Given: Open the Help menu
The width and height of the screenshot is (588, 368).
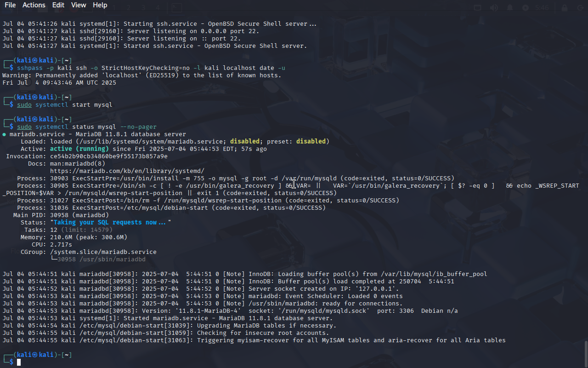Looking at the screenshot, I should coord(100,5).
